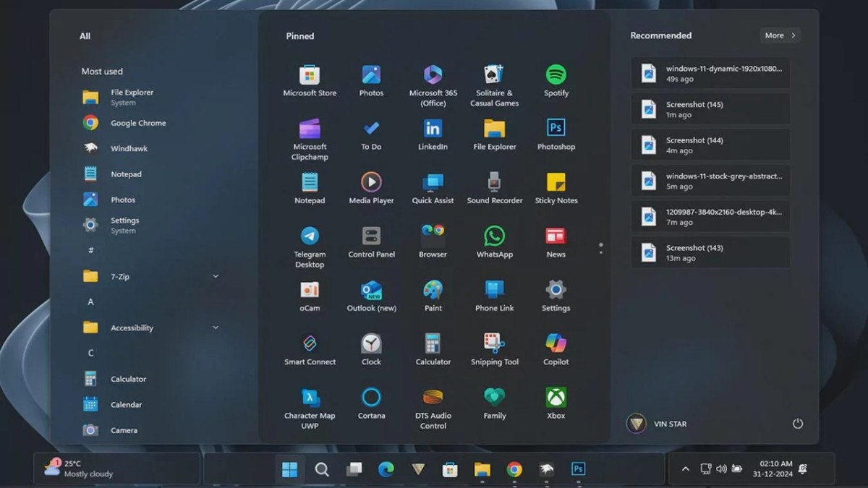Click the weather widget showing 25°C
This screenshot has width=868, height=488.
[80, 468]
